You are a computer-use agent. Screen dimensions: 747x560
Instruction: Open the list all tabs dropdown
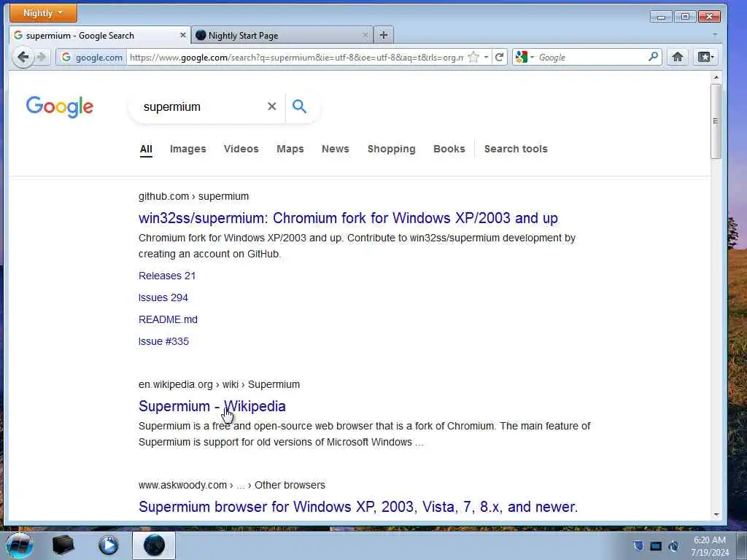pyautogui.click(x=715, y=35)
